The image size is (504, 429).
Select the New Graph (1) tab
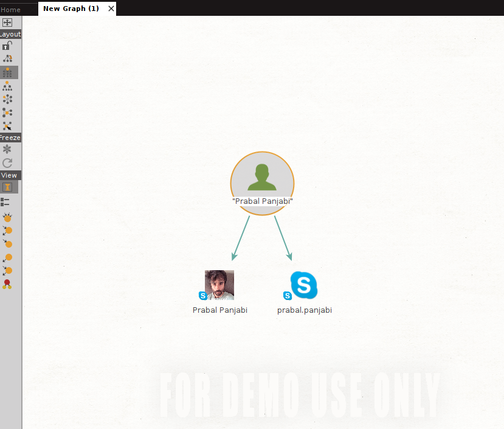tap(71, 9)
